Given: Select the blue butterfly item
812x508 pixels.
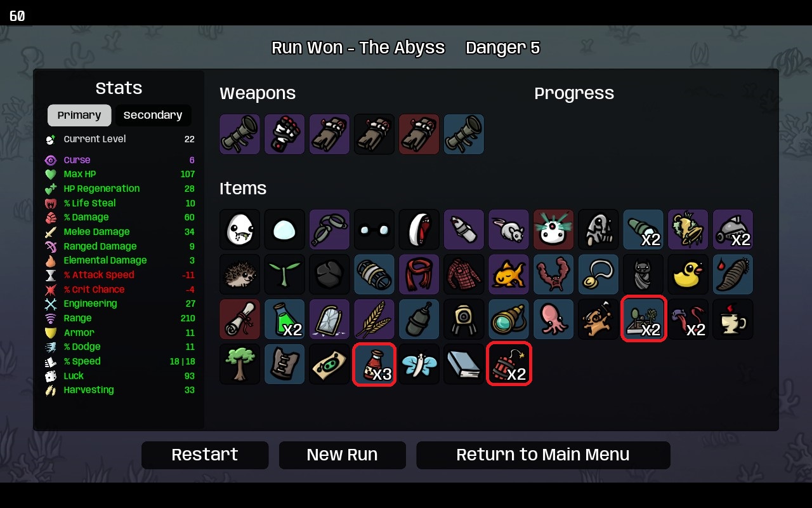Looking at the screenshot, I should click(x=419, y=364).
